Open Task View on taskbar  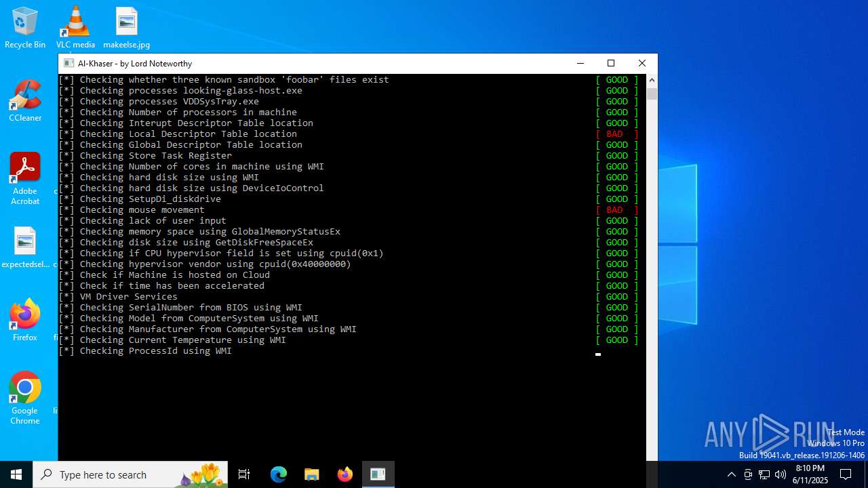(244, 474)
